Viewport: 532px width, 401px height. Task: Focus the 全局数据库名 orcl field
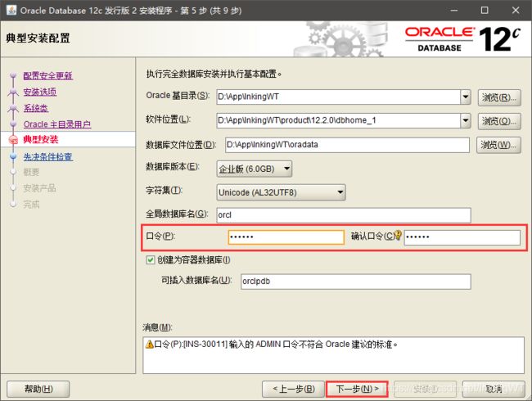344,215
